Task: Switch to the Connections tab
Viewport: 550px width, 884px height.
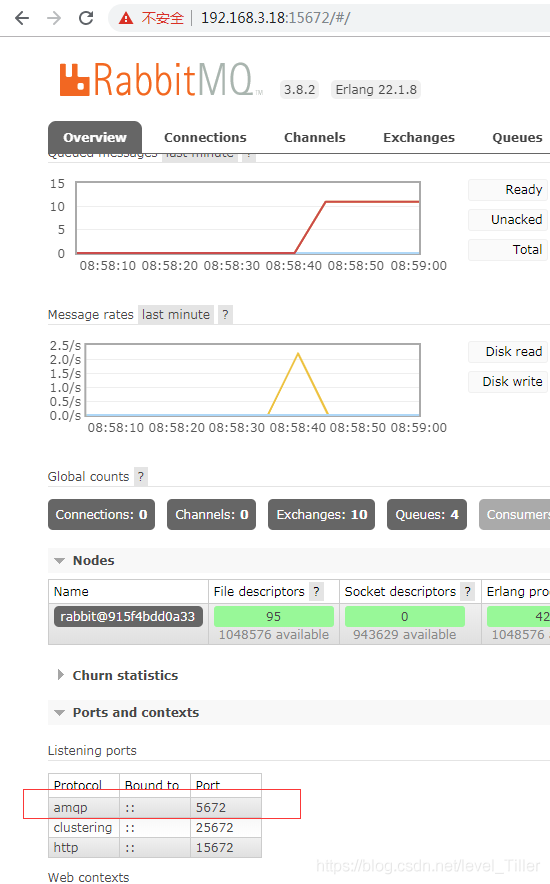Action: tap(205, 138)
